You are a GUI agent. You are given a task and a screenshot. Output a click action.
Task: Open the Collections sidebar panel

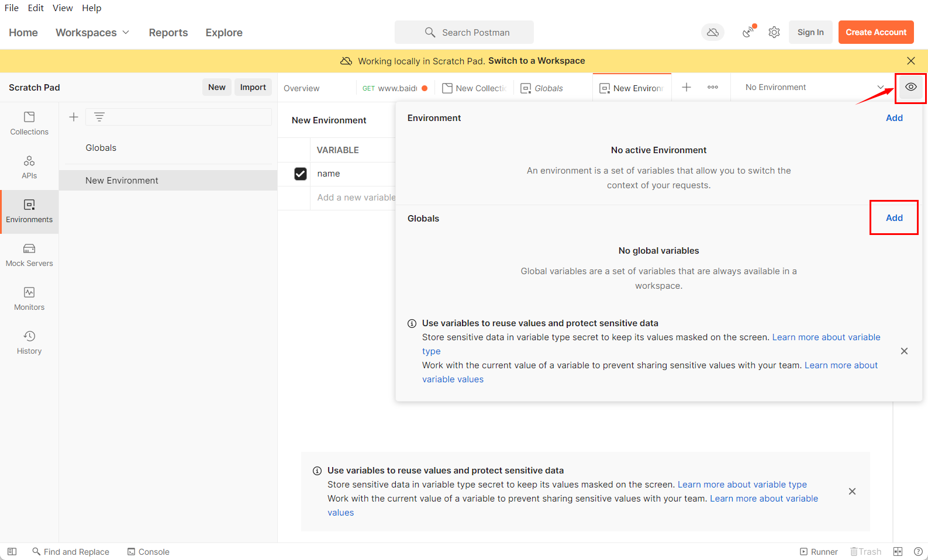(29, 123)
